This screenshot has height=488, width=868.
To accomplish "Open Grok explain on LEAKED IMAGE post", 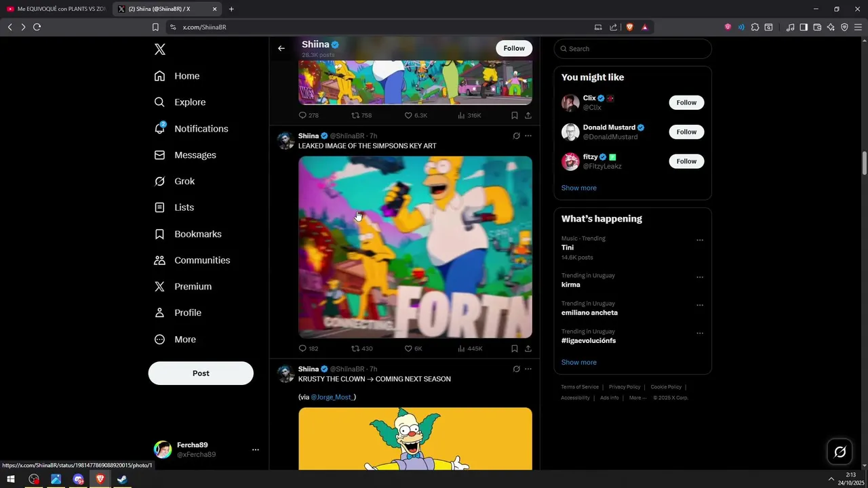I will 516,136.
